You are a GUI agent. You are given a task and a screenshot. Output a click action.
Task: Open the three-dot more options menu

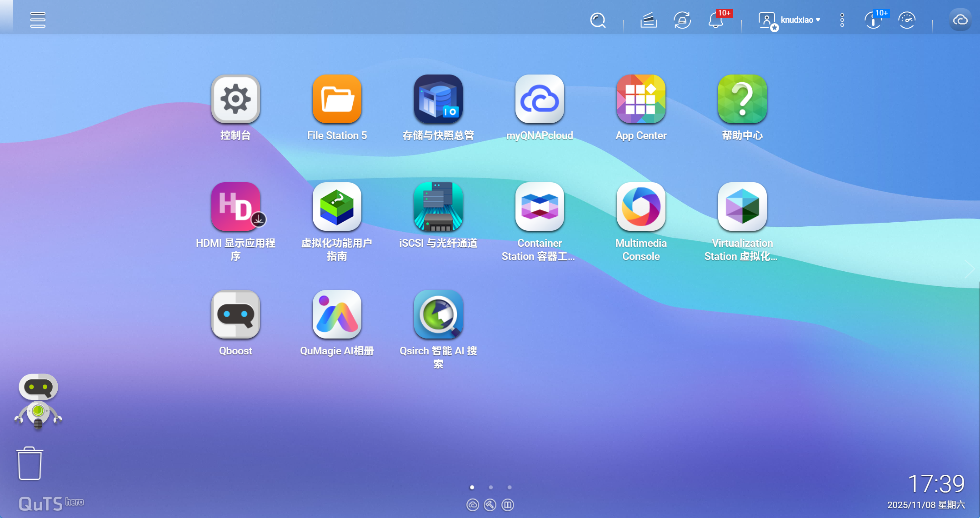[x=842, y=20]
